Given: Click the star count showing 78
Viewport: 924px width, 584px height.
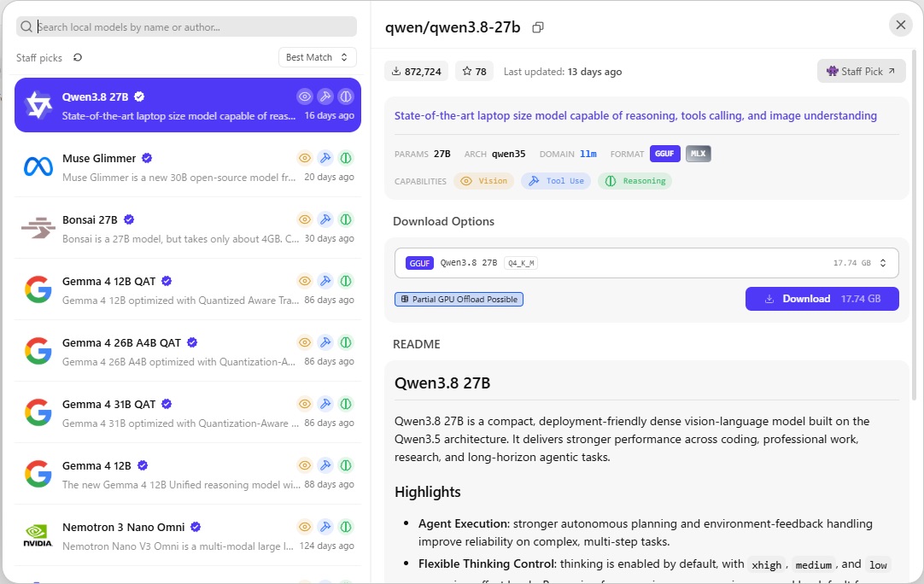Looking at the screenshot, I should tap(474, 72).
